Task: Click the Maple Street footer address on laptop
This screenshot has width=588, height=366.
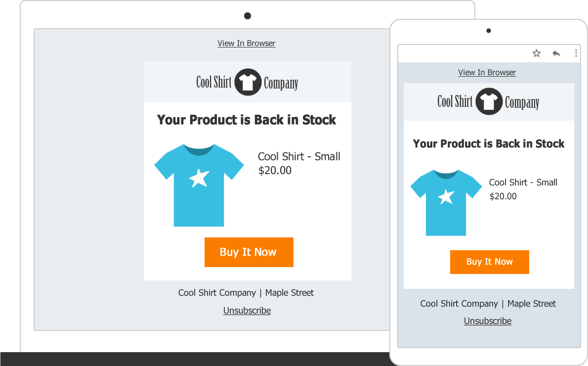Action: tap(290, 293)
